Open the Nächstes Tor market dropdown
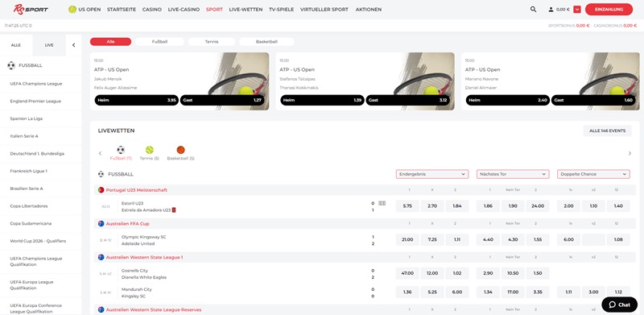Screen dimensions: 644x315 coord(513,174)
